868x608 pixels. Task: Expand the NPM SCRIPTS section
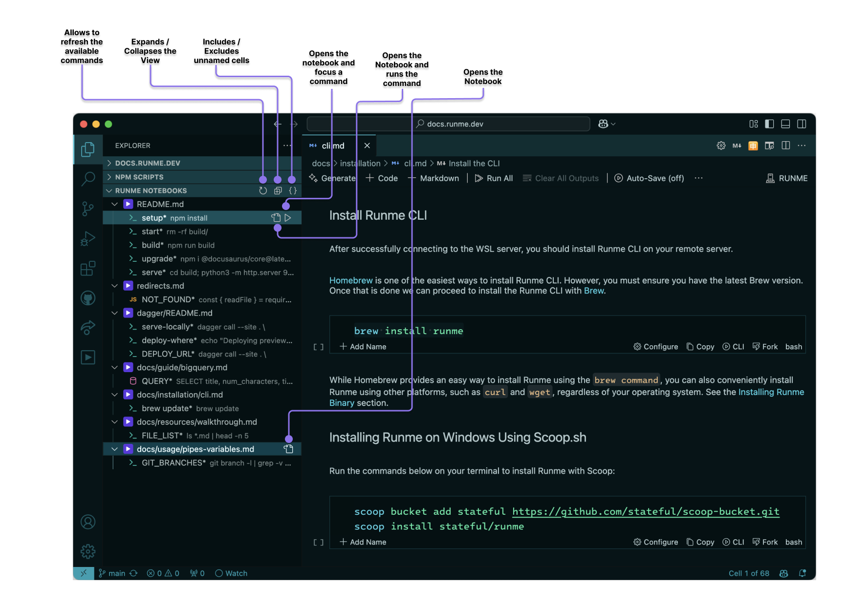142,177
